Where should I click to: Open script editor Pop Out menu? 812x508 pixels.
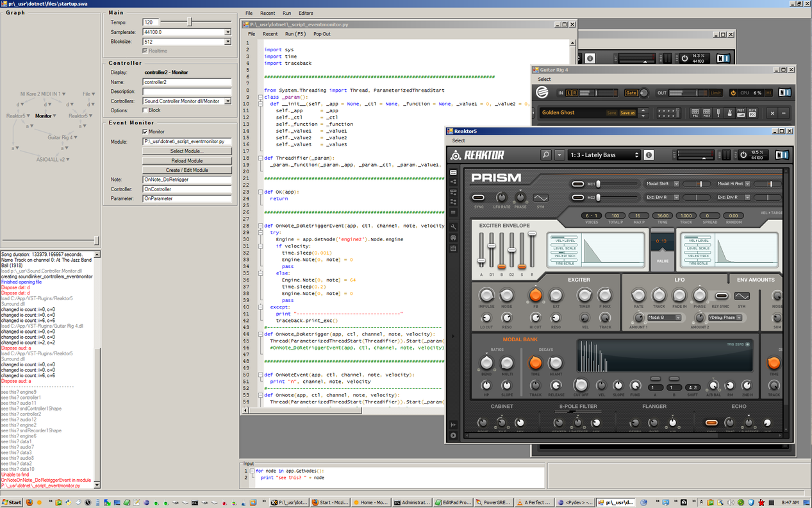click(x=322, y=34)
